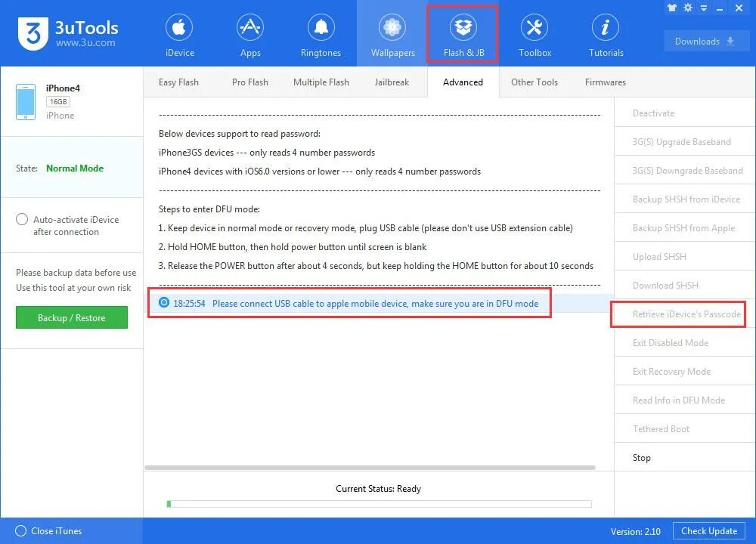Open the skin shirt icon in title bar

click(x=671, y=8)
